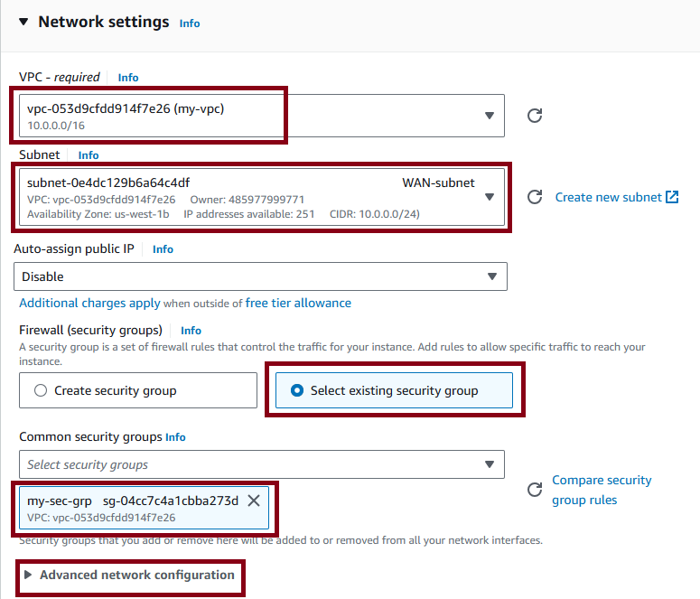Collapse Network settings section triangle
The width and height of the screenshot is (700, 599).
[23, 22]
